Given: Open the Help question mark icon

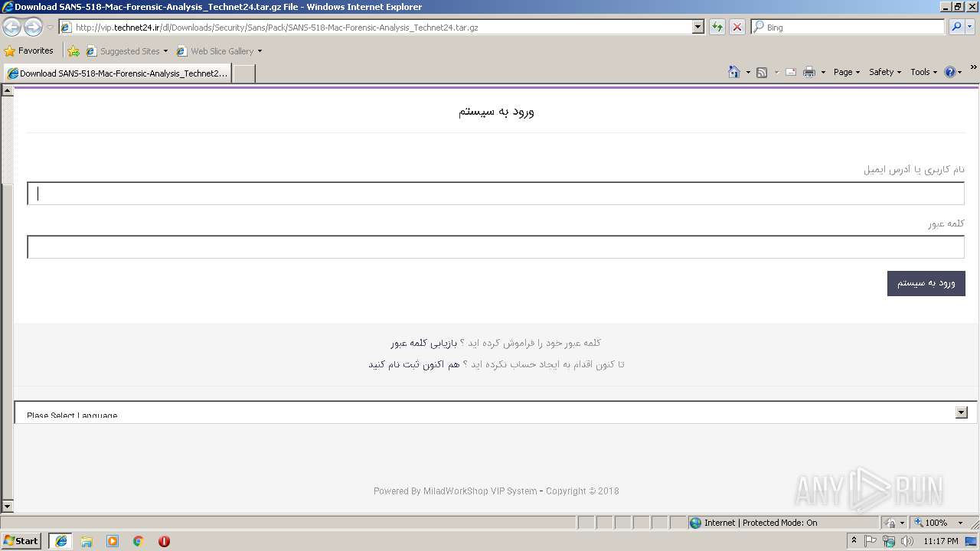Looking at the screenshot, I should [x=950, y=72].
